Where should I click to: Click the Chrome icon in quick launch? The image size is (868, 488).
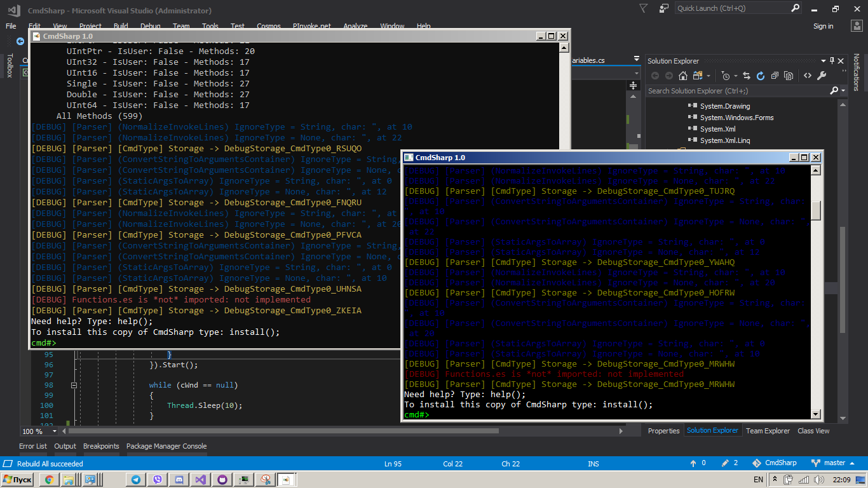coord(49,480)
